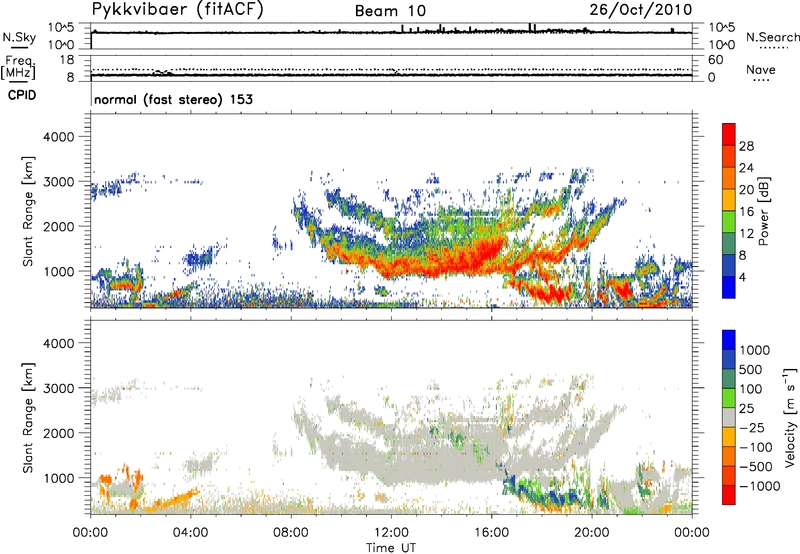Select the N.Sky legend label
Screen dimensions: 800x554
[x=19, y=37]
